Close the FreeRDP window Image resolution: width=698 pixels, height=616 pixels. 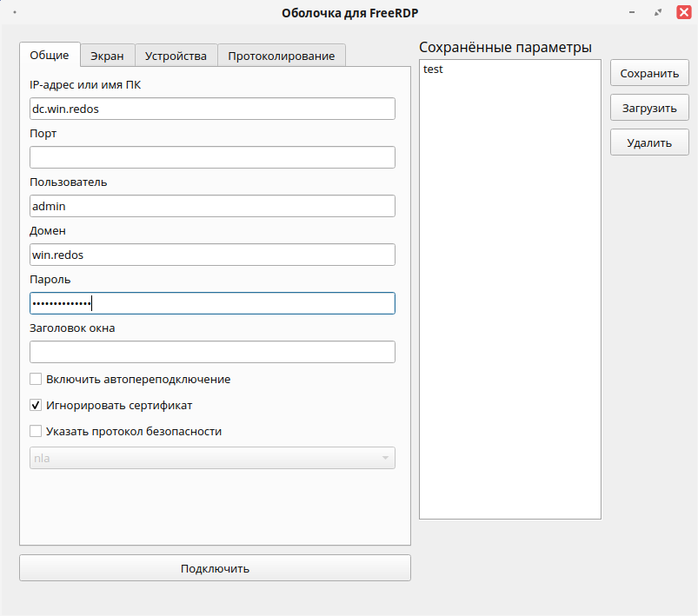[684, 12]
